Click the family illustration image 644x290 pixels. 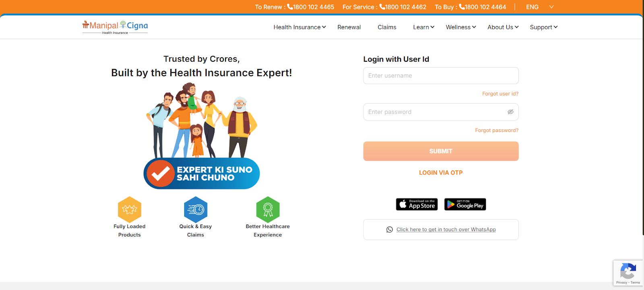[x=201, y=120]
